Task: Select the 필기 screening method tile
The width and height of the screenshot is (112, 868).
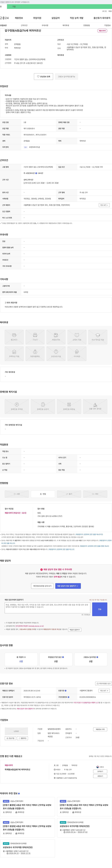Action: point(69,494)
